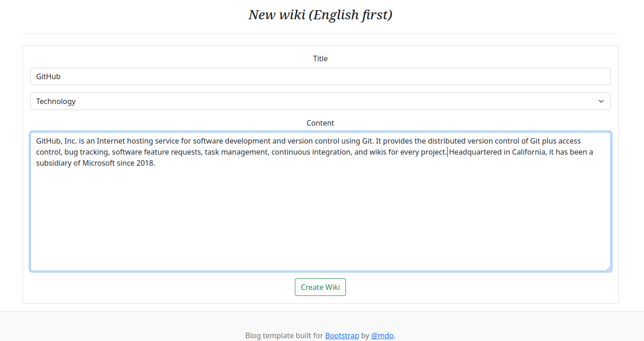Click the Create Wiki button
The width and height of the screenshot is (644, 341).
tap(320, 287)
